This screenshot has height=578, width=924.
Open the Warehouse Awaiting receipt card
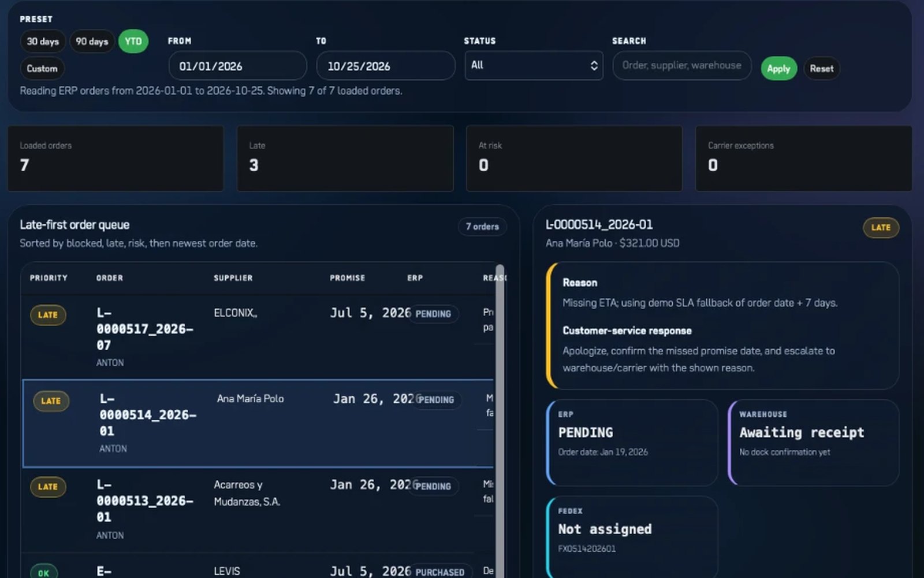pos(813,443)
